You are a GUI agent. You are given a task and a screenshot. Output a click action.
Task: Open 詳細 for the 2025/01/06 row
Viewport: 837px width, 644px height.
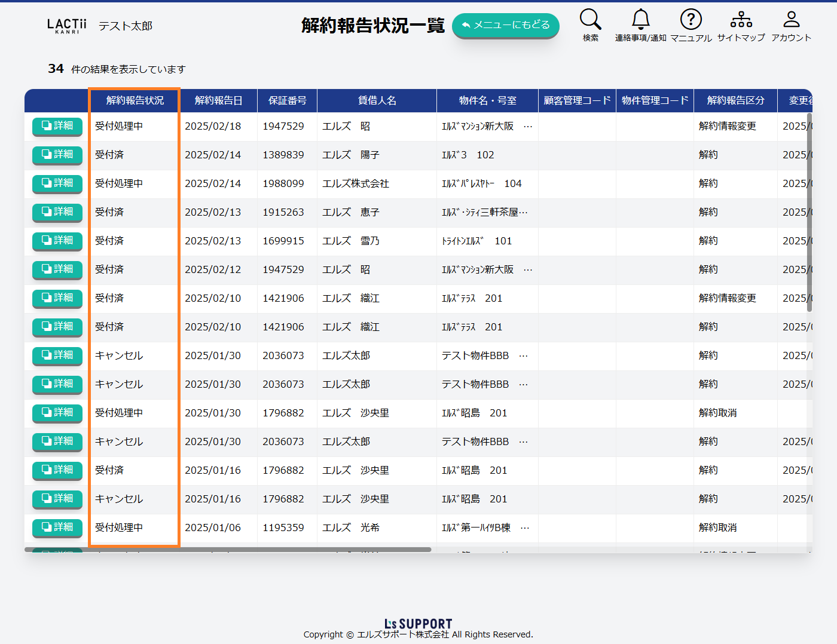(x=57, y=528)
